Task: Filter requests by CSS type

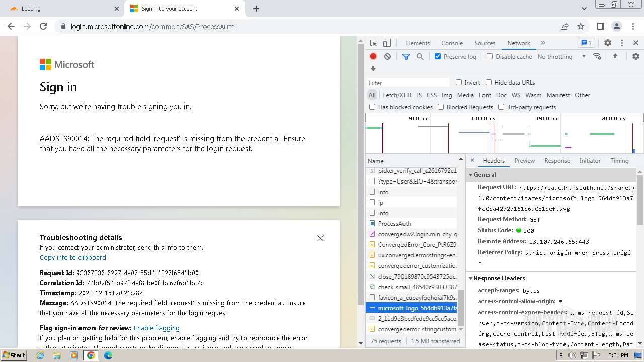Action: click(x=432, y=95)
